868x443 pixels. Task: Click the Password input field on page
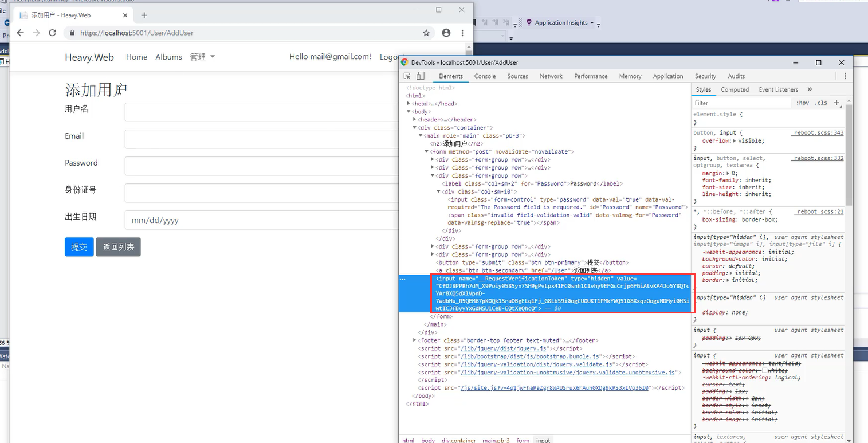262,166
